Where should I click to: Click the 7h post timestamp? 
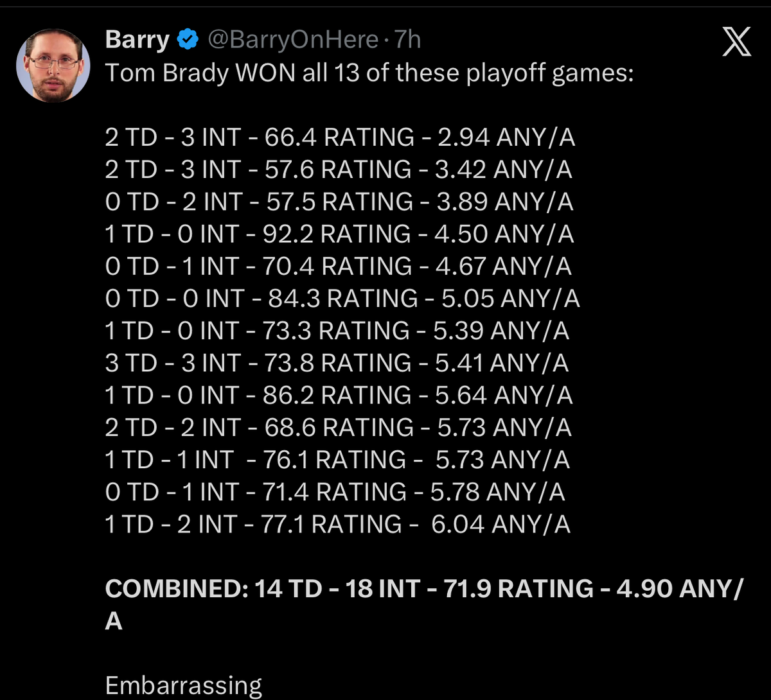coord(408,40)
